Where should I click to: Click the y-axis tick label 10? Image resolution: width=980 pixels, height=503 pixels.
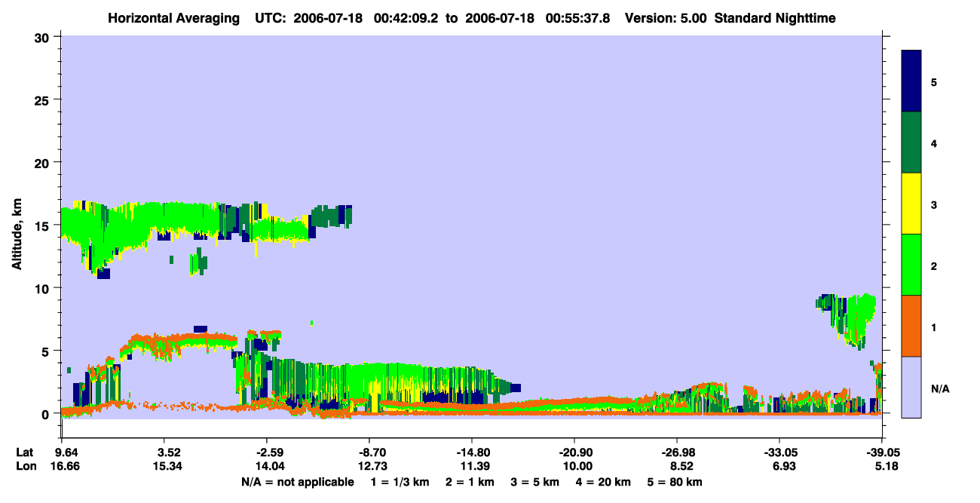44,288
